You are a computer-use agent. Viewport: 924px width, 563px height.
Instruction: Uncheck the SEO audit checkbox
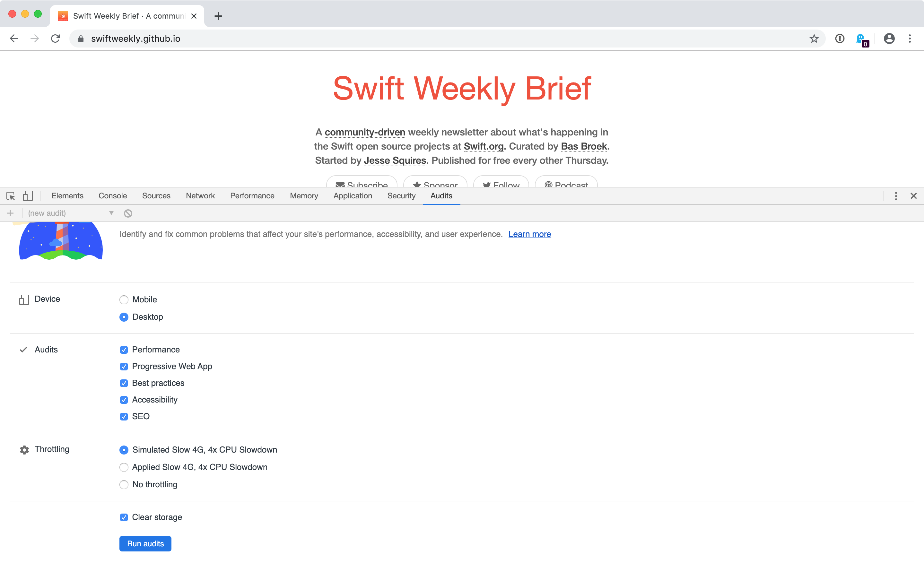pyautogui.click(x=124, y=416)
